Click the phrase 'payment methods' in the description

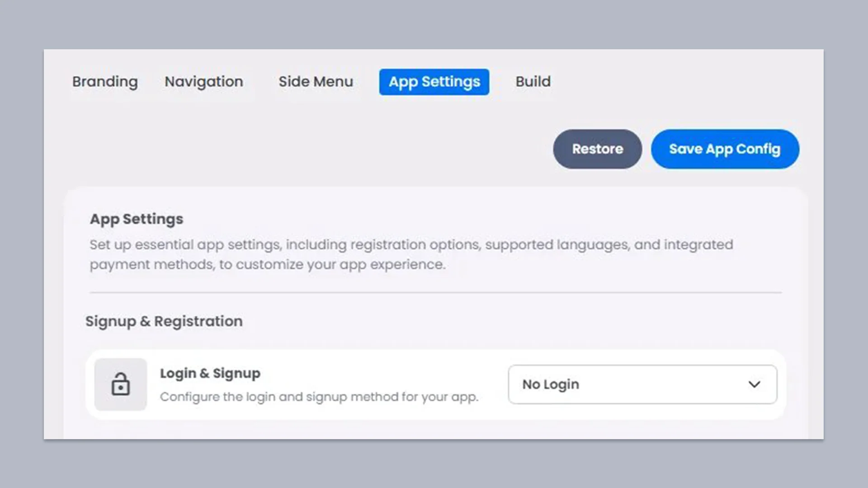pyautogui.click(x=151, y=265)
